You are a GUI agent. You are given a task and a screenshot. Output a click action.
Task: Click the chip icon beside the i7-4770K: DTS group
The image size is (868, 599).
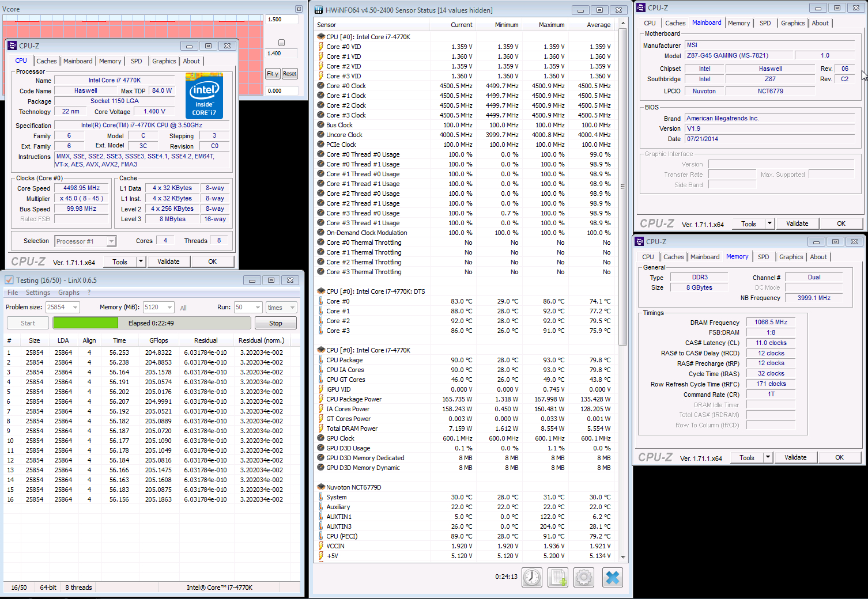[x=321, y=291]
